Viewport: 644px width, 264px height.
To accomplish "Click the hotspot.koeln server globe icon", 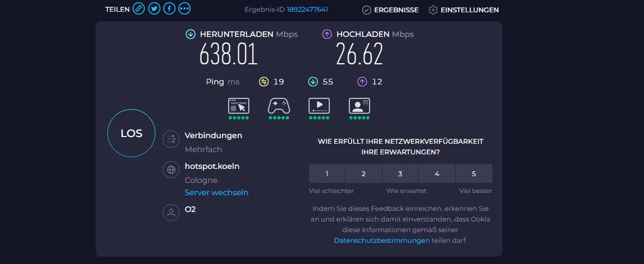I will coord(171,170).
